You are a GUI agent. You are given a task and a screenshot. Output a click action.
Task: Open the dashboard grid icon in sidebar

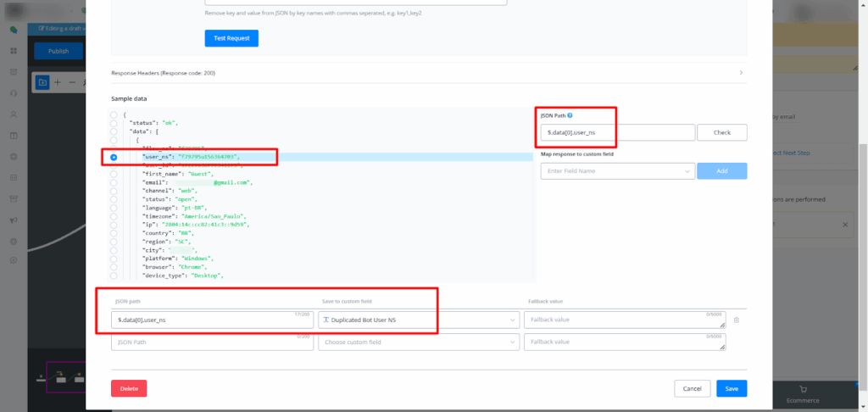pyautogui.click(x=14, y=51)
